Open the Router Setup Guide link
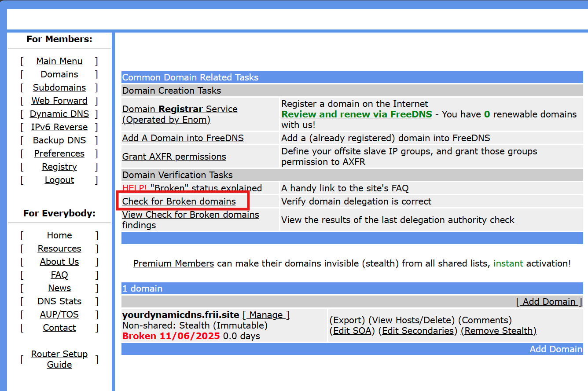The width and height of the screenshot is (588, 391). click(x=59, y=359)
